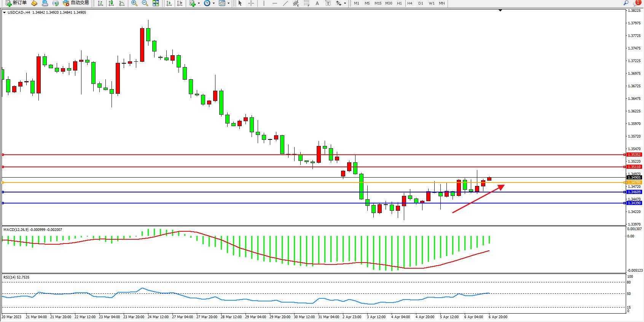Image resolution: width=644 pixels, height=322 pixels.
Task: Switch chart to candlestick display
Action: click(x=111, y=3)
